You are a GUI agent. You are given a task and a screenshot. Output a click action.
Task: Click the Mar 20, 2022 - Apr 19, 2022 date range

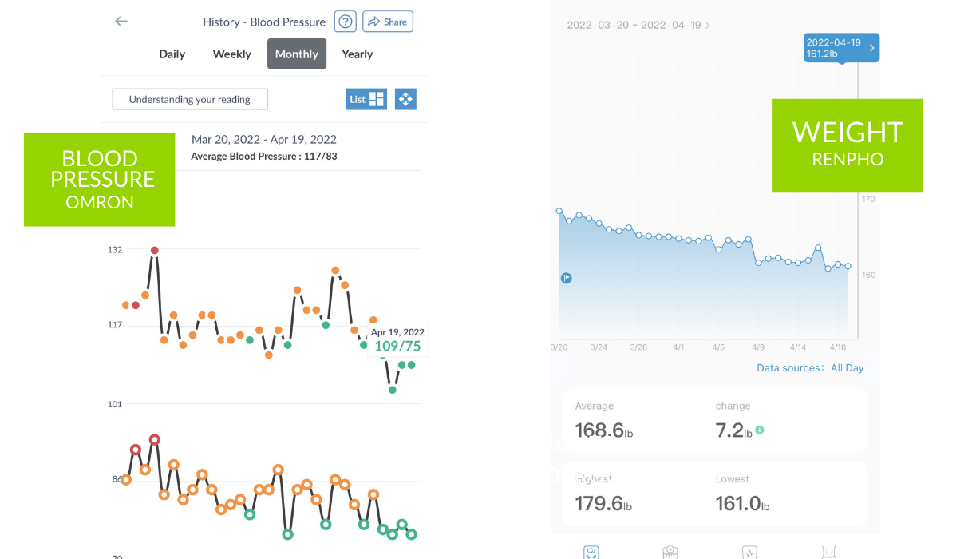pos(264,140)
